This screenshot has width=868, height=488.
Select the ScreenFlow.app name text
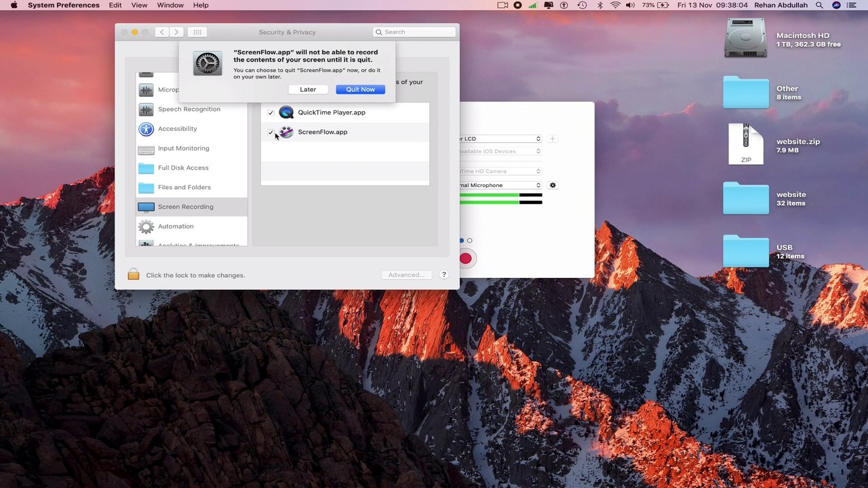point(323,132)
